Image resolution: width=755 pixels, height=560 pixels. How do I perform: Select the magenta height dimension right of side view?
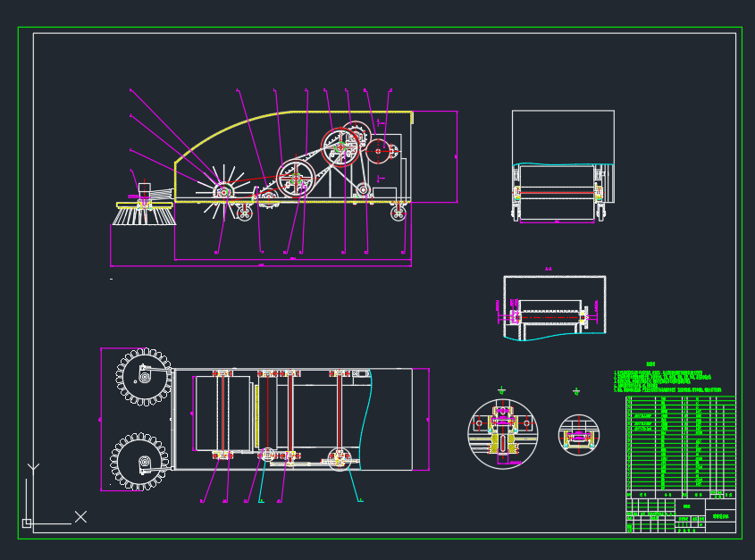[457, 156]
